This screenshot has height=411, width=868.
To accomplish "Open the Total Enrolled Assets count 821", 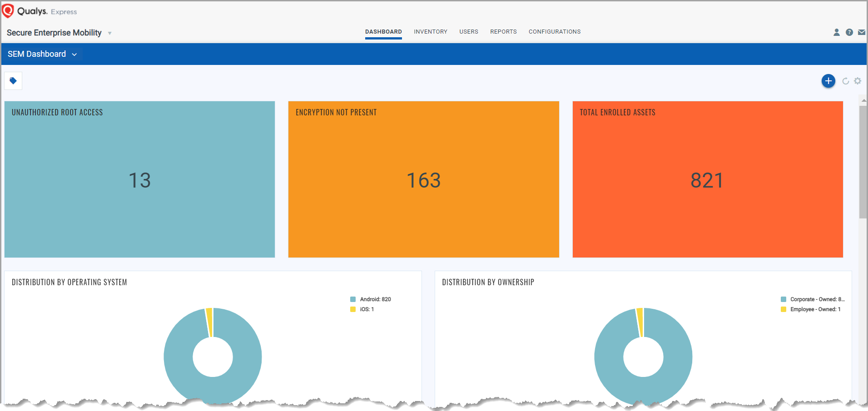I will [x=707, y=180].
